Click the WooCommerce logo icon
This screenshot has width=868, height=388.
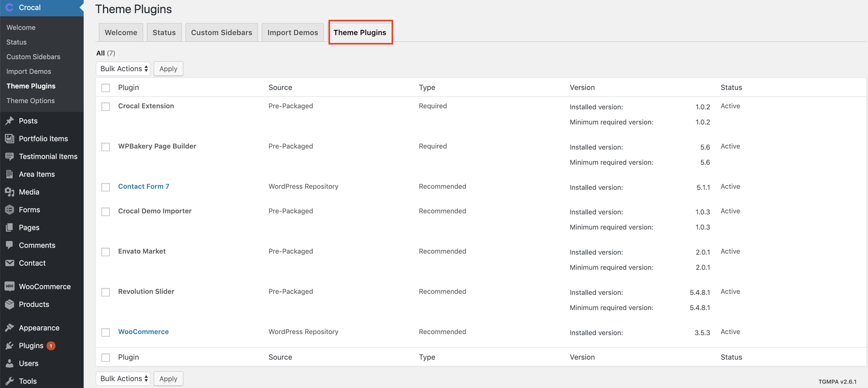(x=9, y=287)
